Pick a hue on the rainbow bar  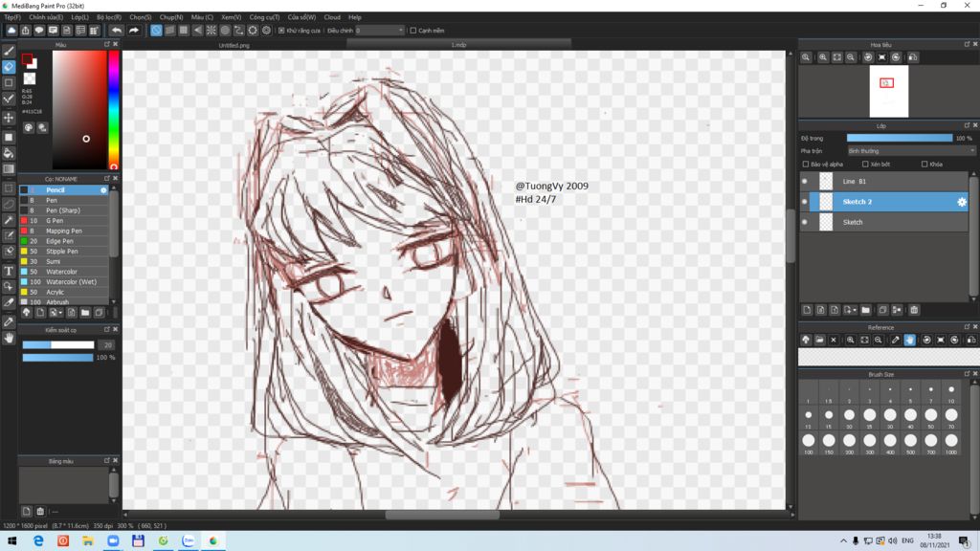[x=114, y=110]
